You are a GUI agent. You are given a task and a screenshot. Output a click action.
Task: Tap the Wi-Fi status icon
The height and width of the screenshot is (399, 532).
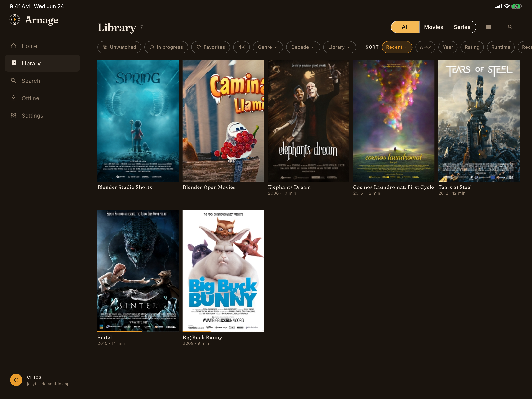point(507,6)
